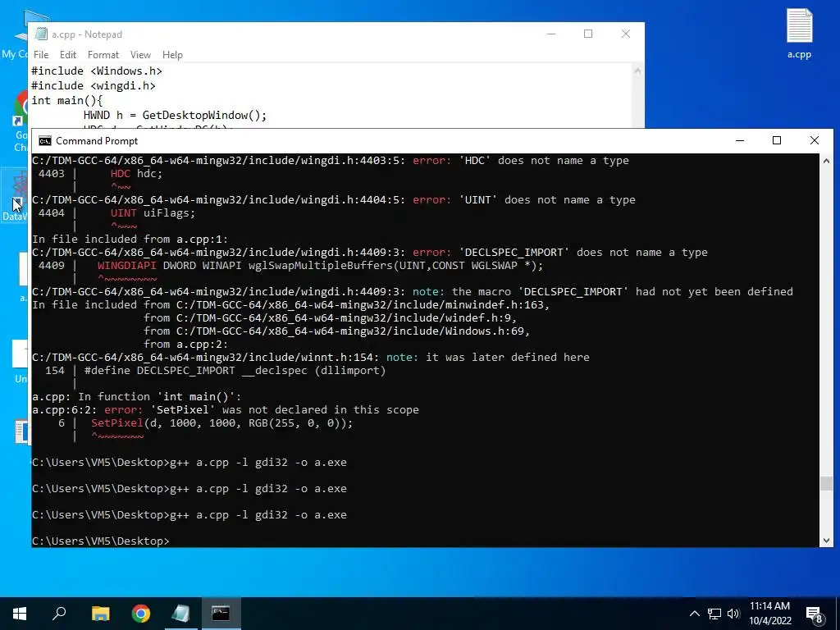This screenshot has width=840, height=630.
Task: Click the Command Prompt scrollbar thumb
Action: pos(826,483)
